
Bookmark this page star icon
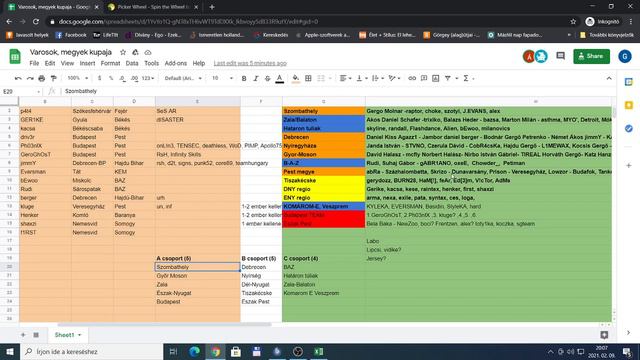573,22
